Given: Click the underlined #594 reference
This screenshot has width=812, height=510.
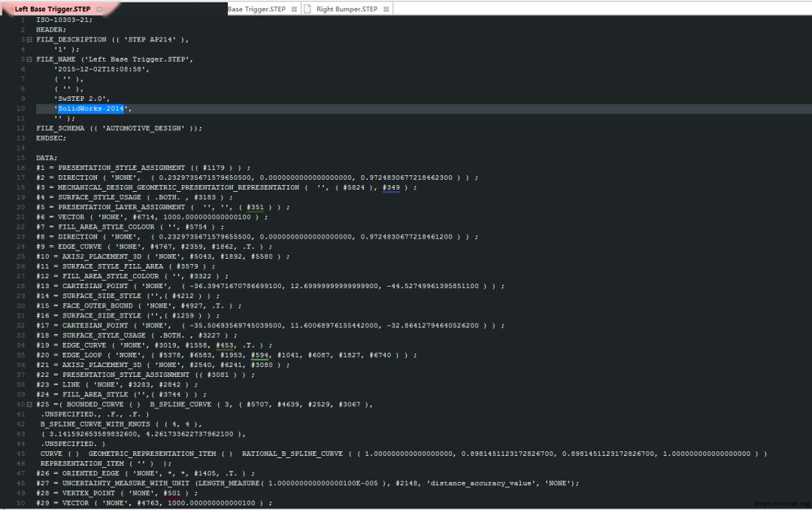Looking at the screenshot, I should 259,355.
